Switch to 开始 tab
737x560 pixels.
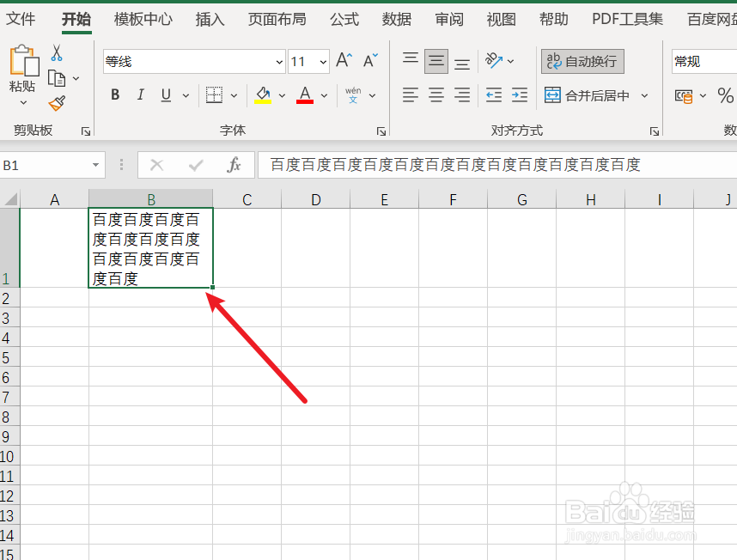[76, 19]
